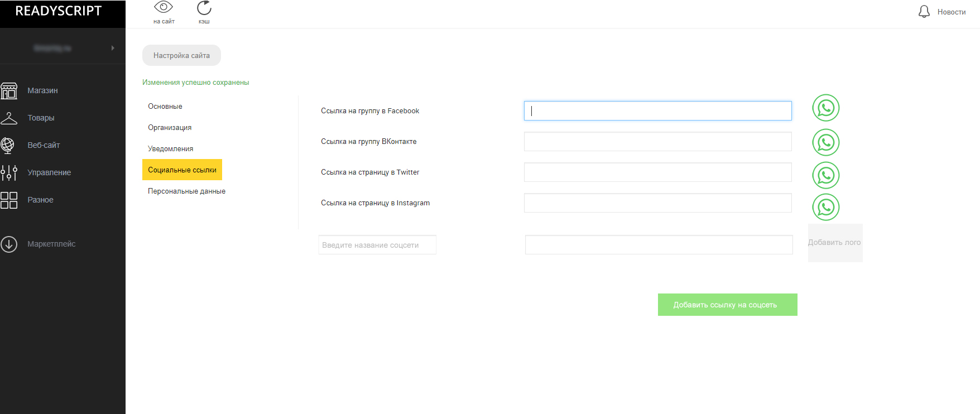The image size is (980, 414).
Task: Focus the social network name input field
Action: (x=377, y=245)
